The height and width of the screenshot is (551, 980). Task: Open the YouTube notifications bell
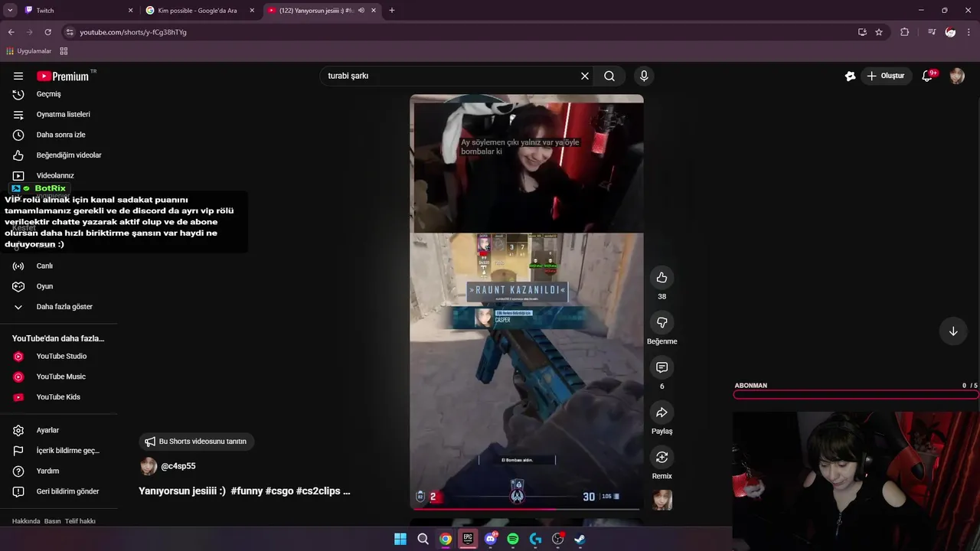click(x=927, y=76)
